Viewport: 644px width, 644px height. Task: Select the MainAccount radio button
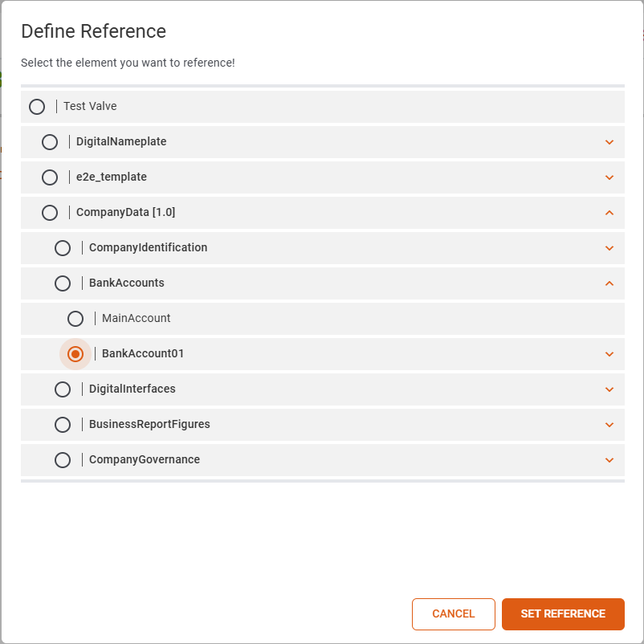[75, 318]
